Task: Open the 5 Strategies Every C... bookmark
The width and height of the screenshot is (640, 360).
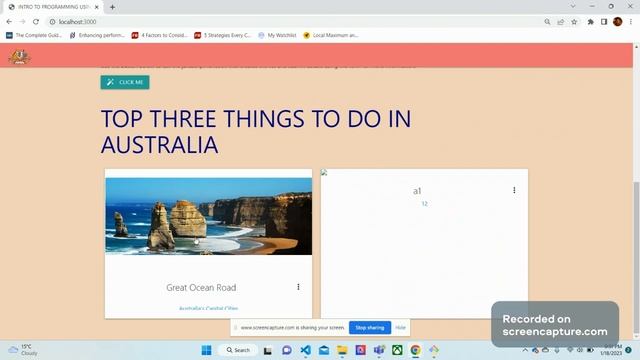Action: tap(222, 36)
